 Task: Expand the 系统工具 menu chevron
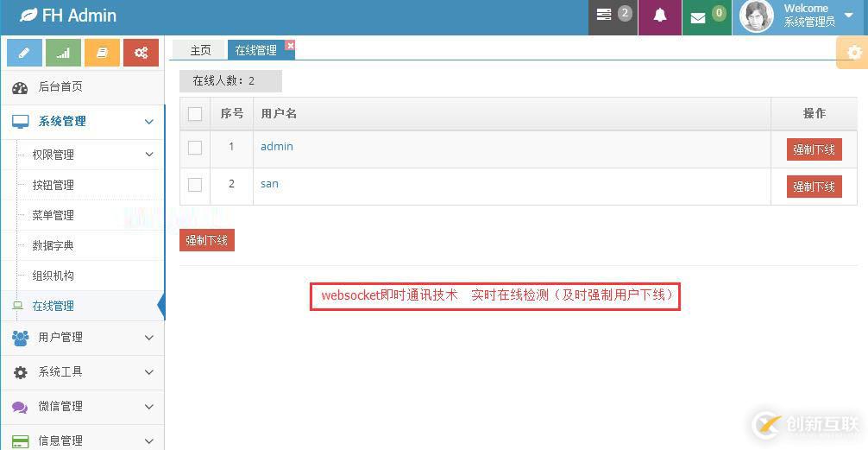[149, 372]
